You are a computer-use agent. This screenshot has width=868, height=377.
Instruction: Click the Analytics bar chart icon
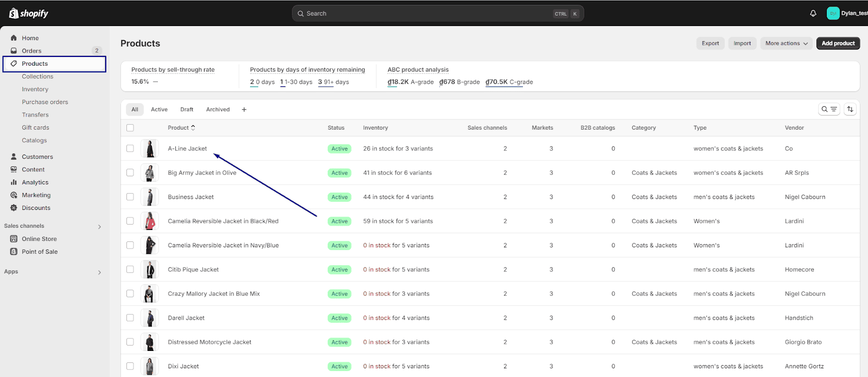pyautogui.click(x=14, y=182)
